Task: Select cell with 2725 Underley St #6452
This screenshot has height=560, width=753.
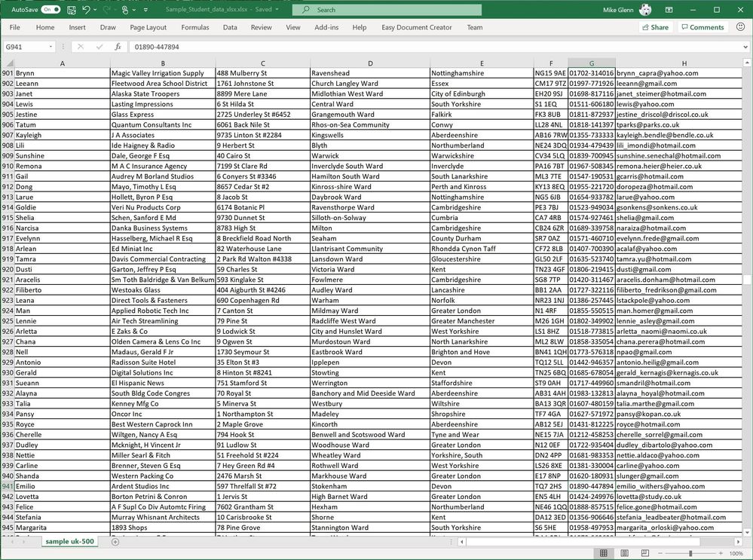Action: click(x=263, y=115)
